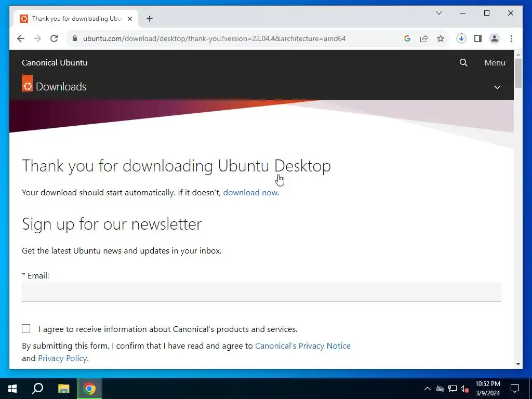532x399 pixels.
Task: Click the page vertical scrollbar thumb
Action: 518,73
